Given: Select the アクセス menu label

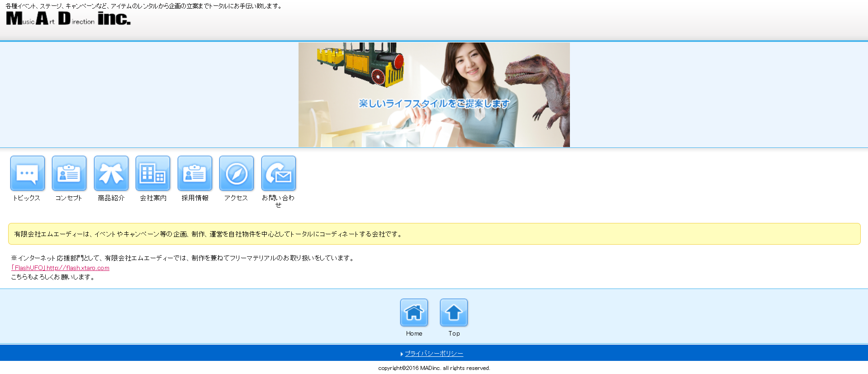Looking at the screenshot, I should (236, 198).
